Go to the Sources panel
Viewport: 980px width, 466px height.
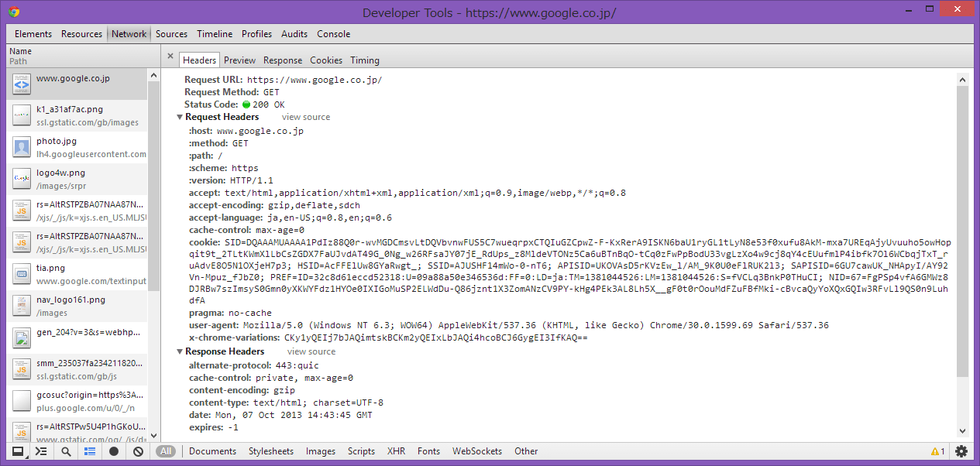[x=172, y=34]
